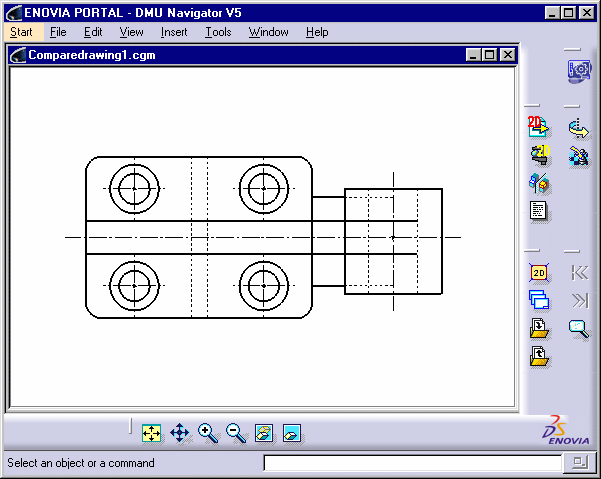
Task: Click the text document sheet icon
Action: click(539, 211)
